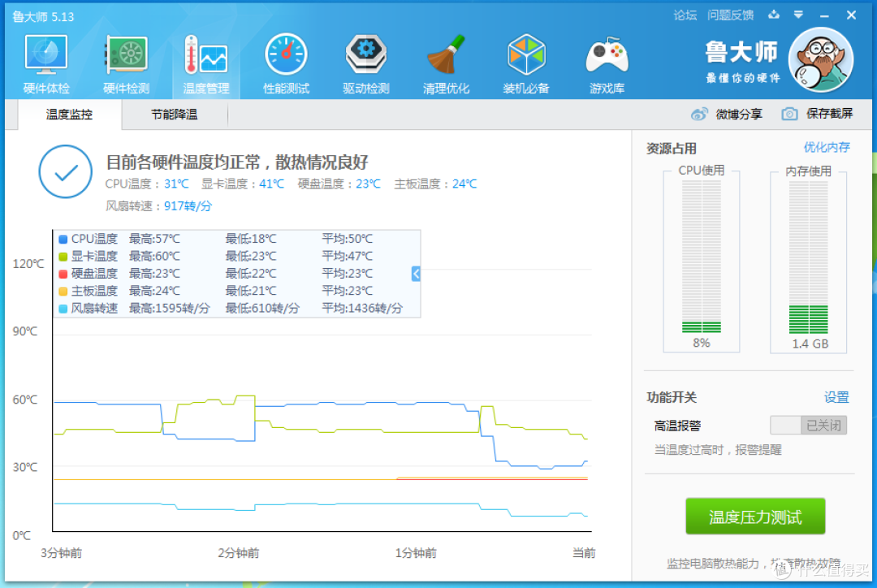Open the title bar dropdown menu arrow
The height and width of the screenshot is (588, 877).
click(x=799, y=15)
